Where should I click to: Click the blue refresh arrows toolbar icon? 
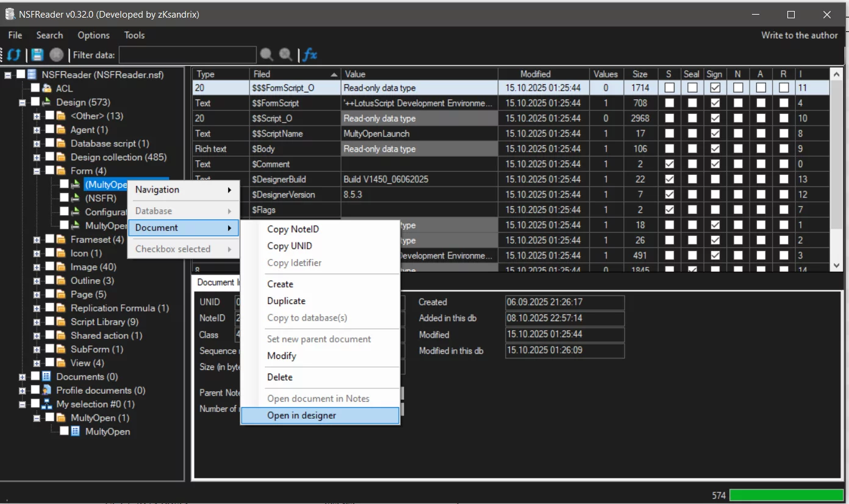[x=14, y=55]
